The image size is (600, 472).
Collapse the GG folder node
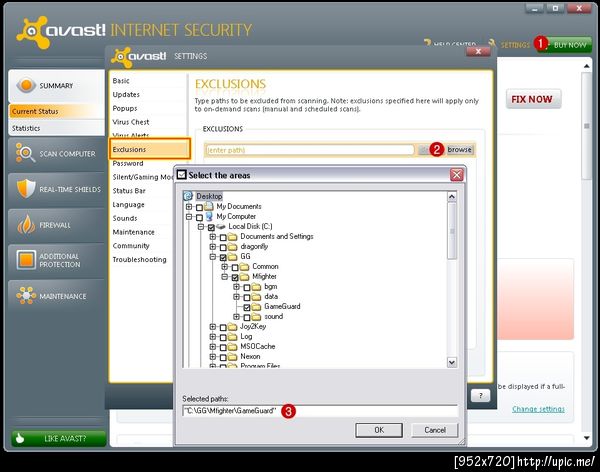(213, 257)
